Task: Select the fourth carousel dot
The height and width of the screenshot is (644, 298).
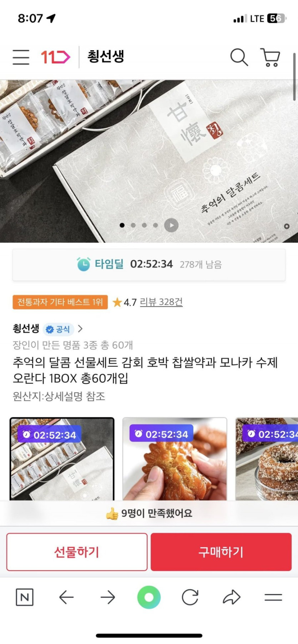Action: [x=155, y=225]
